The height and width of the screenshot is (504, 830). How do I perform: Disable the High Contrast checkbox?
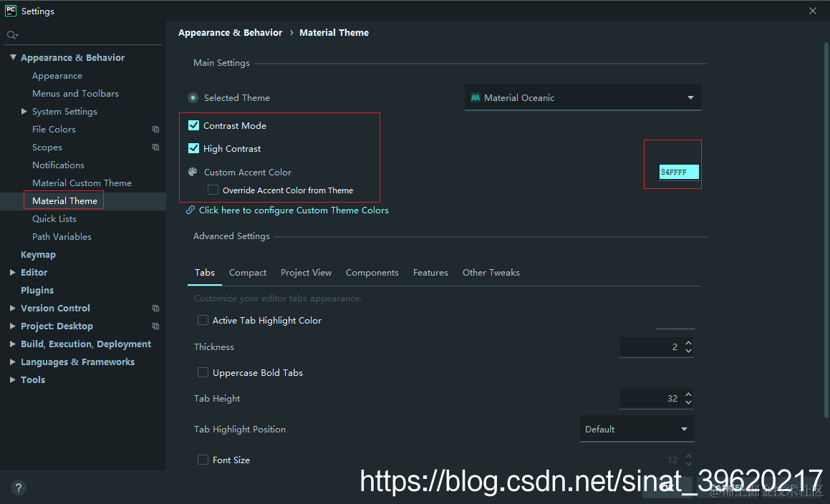(x=194, y=148)
